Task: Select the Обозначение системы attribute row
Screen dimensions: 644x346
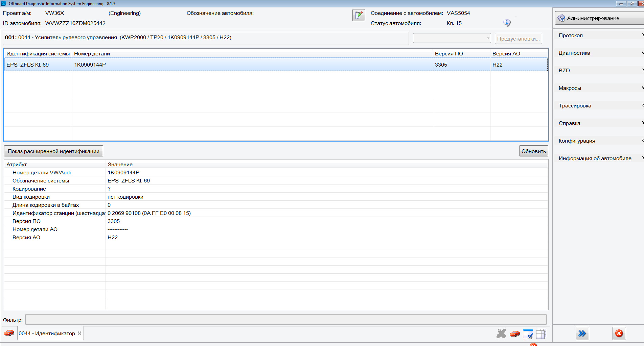Action: [x=276, y=181]
